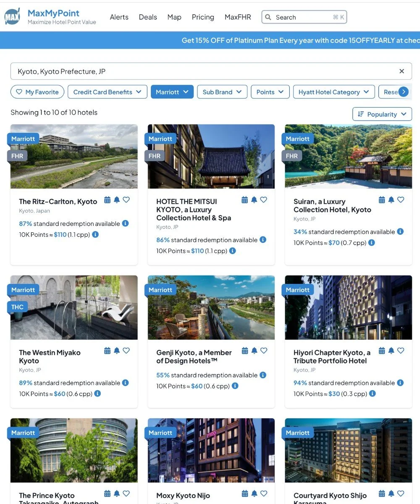Favorite Suiran Luxury Collection Hotel with heart
This screenshot has width=420, height=504.
coord(401,200)
